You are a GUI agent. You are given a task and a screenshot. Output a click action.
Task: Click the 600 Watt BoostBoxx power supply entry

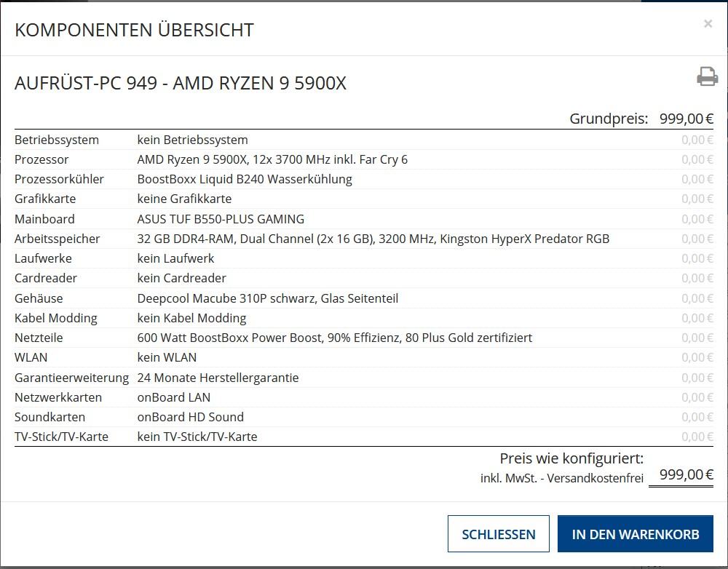334,338
